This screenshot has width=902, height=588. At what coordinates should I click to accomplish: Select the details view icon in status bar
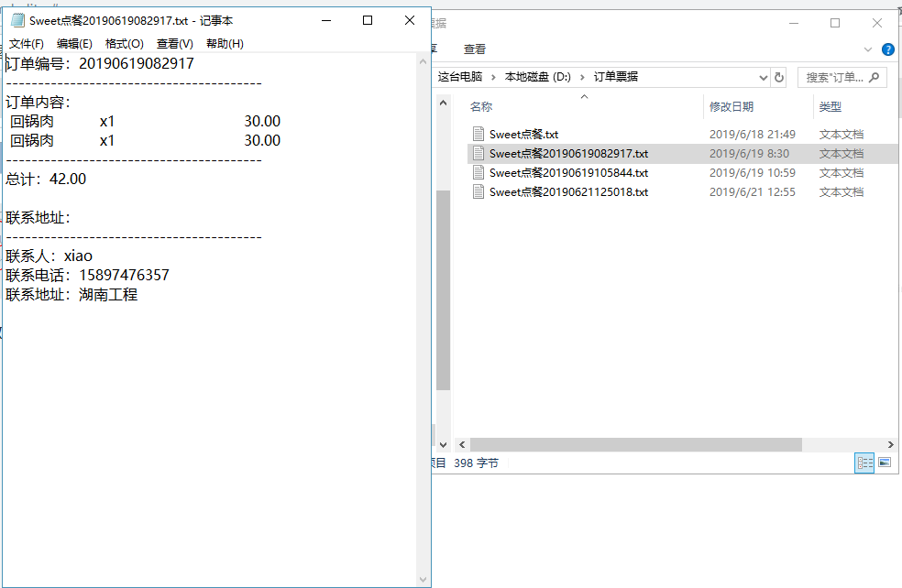click(x=863, y=463)
